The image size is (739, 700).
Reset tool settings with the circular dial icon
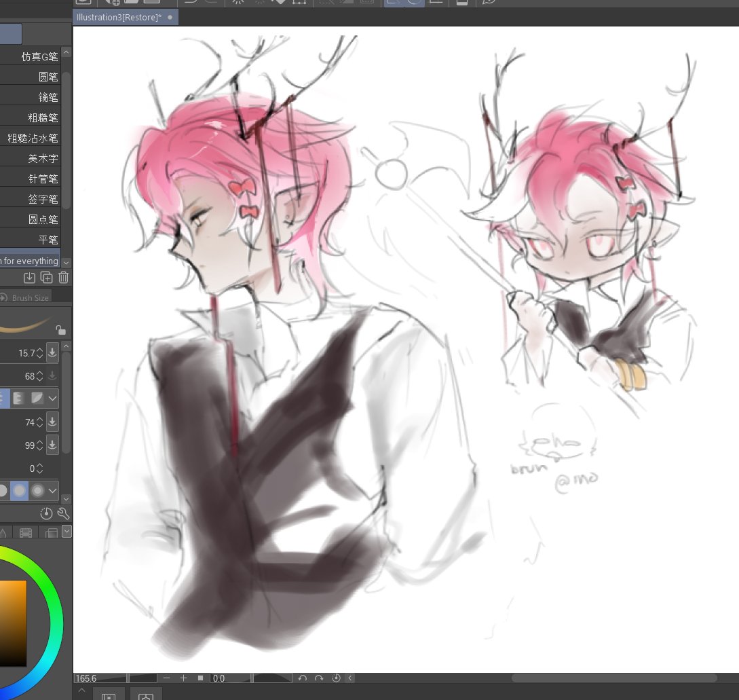point(46,514)
